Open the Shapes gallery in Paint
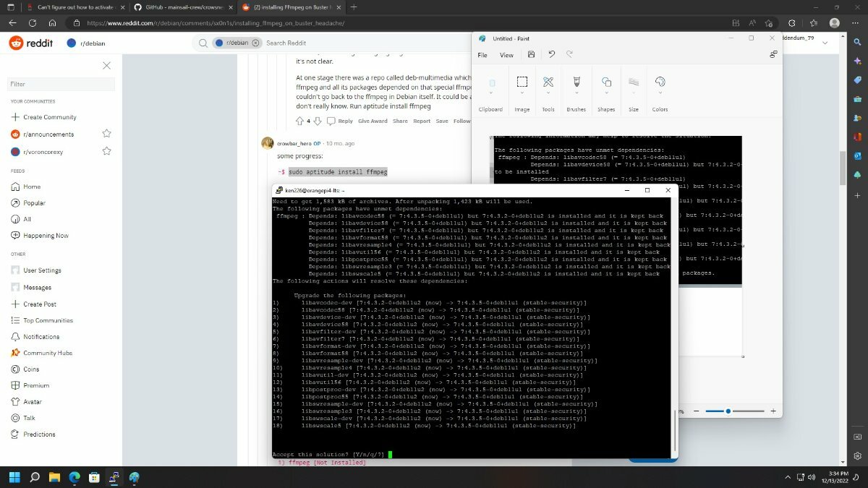The image size is (868, 488). tap(606, 94)
